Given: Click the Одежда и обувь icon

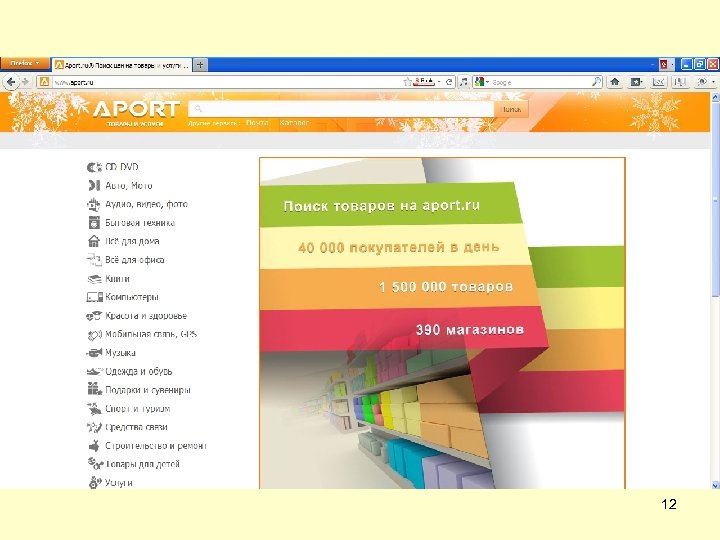Looking at the screenshot, I should 94,371.
